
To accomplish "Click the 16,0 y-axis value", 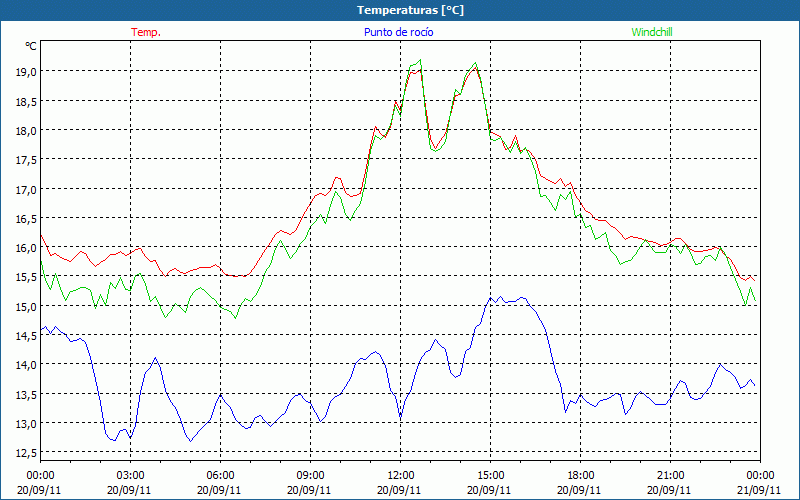I will [27, 247].
